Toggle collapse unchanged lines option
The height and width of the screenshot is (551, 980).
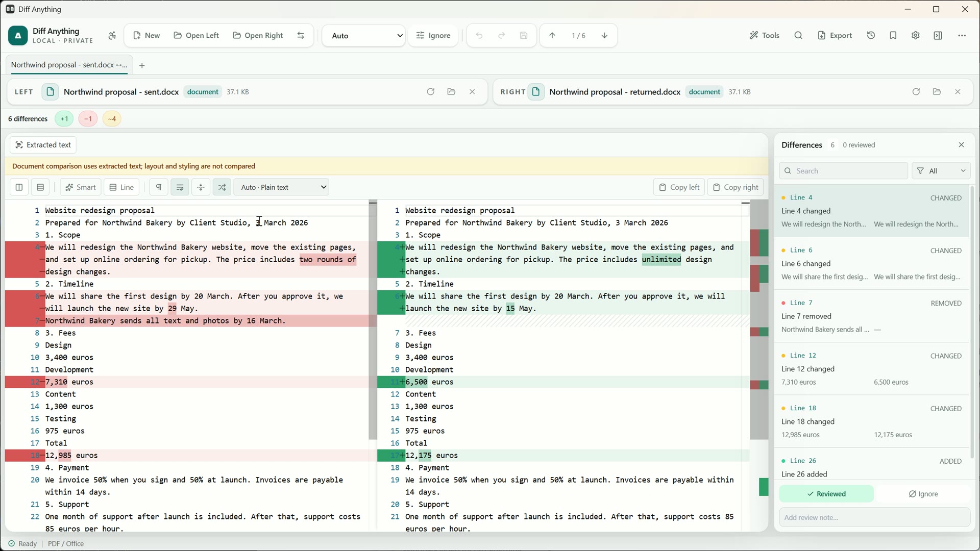(201, 187)
